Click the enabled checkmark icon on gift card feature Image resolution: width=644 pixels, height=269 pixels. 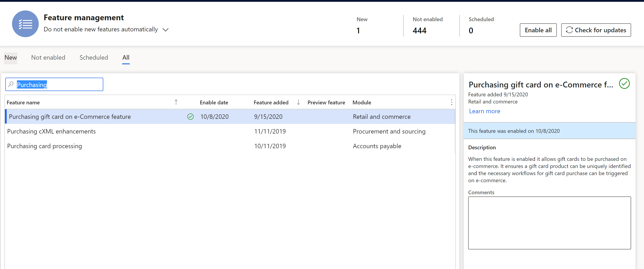pyautogui.click(x=189, y=117)
